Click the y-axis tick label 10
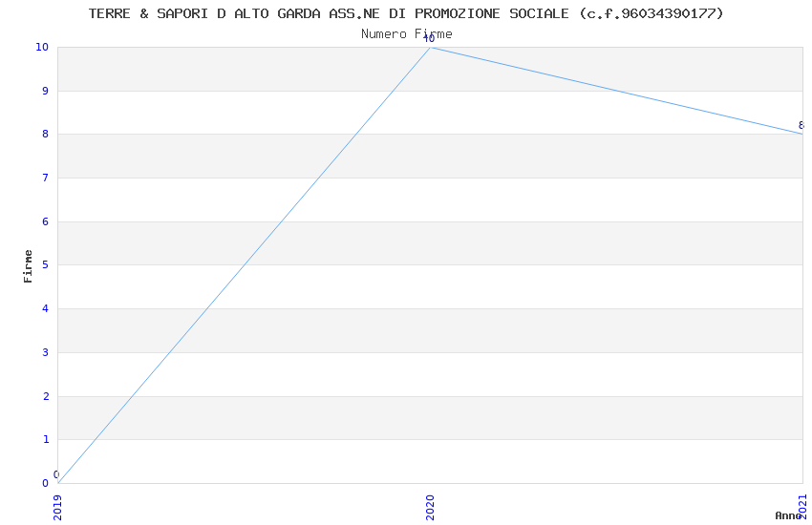 [x=42, y=47]
